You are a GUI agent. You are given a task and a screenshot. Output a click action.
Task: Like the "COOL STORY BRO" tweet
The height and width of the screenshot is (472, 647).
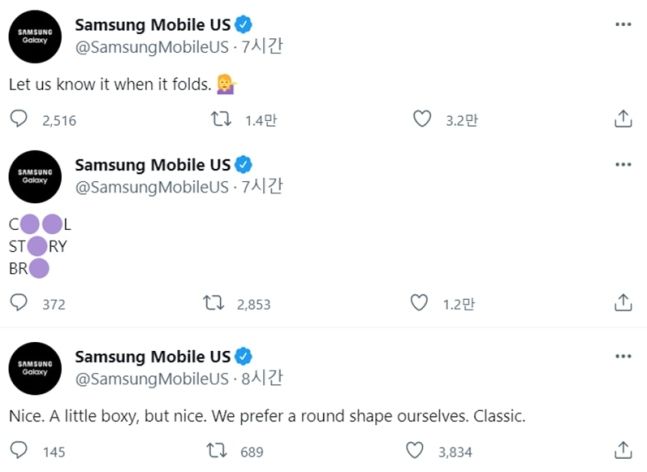(x=419, y=302)
